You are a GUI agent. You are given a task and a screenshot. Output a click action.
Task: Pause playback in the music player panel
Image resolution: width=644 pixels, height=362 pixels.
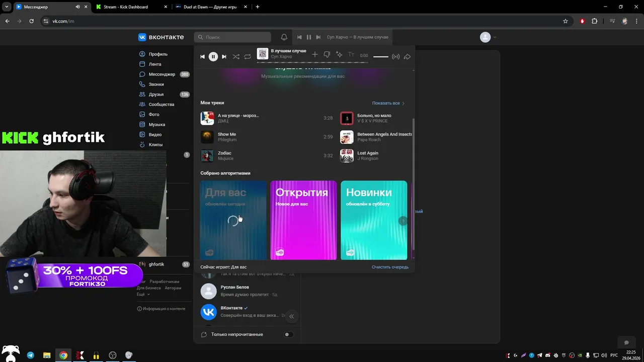coord(213,56)
